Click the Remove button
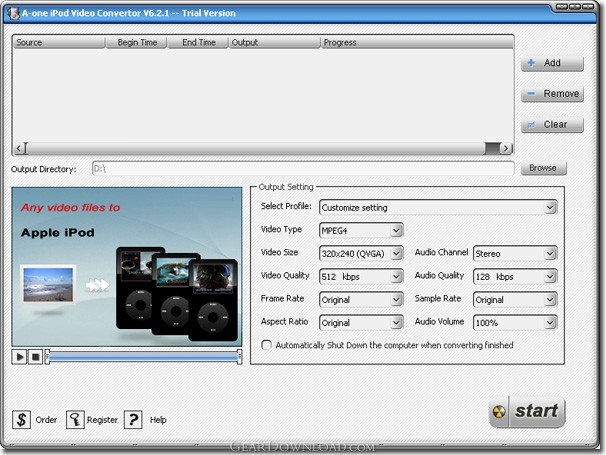 pos(552,94)
